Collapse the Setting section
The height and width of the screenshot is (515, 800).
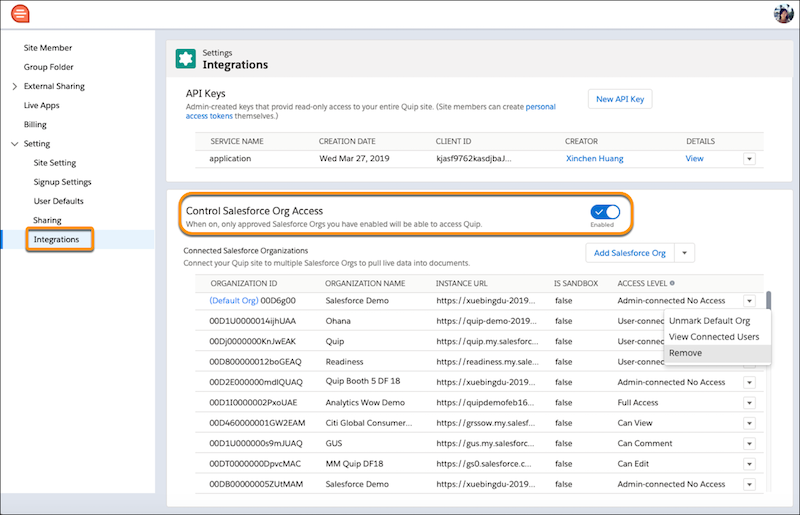point(14,144)
